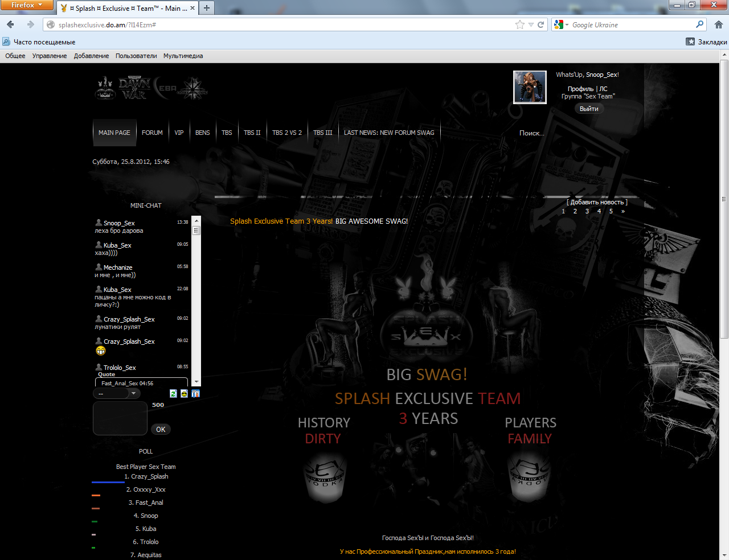Click the mini-chat refresh icon
The height and width of the screenshot is (560, 729).
tap(173, 393)
